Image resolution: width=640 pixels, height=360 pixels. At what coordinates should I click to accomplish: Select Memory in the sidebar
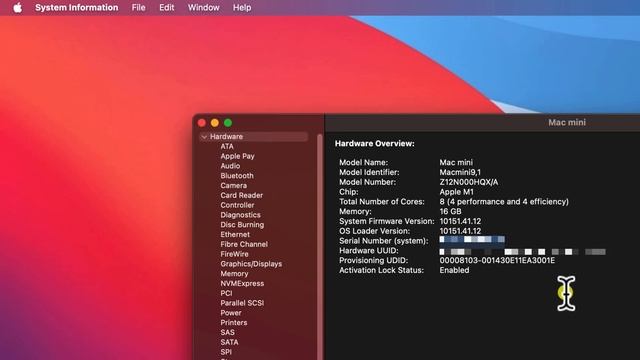pos(234,273)
